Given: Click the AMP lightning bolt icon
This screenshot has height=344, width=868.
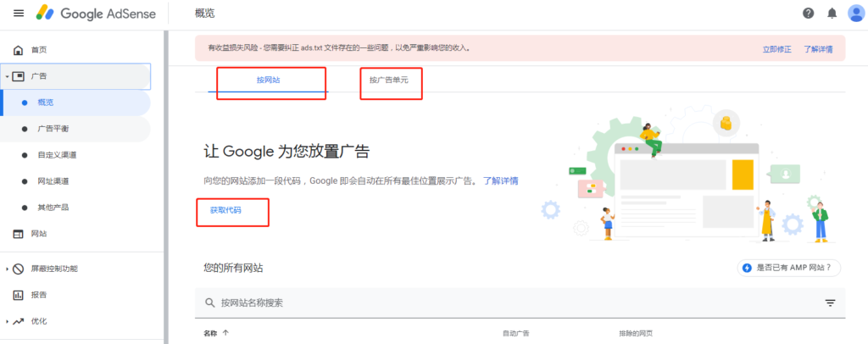Looking at the screenshot, I should pos(747,269).
